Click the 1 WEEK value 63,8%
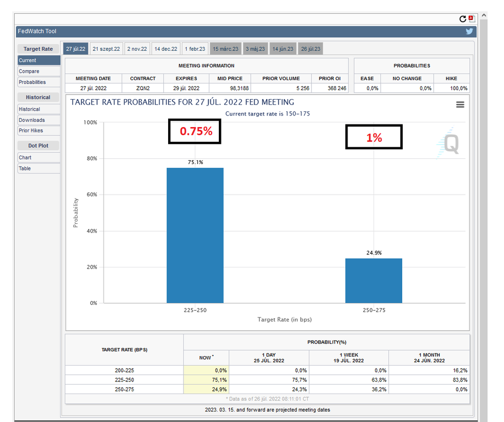This screenshot has height=422, width=504. 379,380
